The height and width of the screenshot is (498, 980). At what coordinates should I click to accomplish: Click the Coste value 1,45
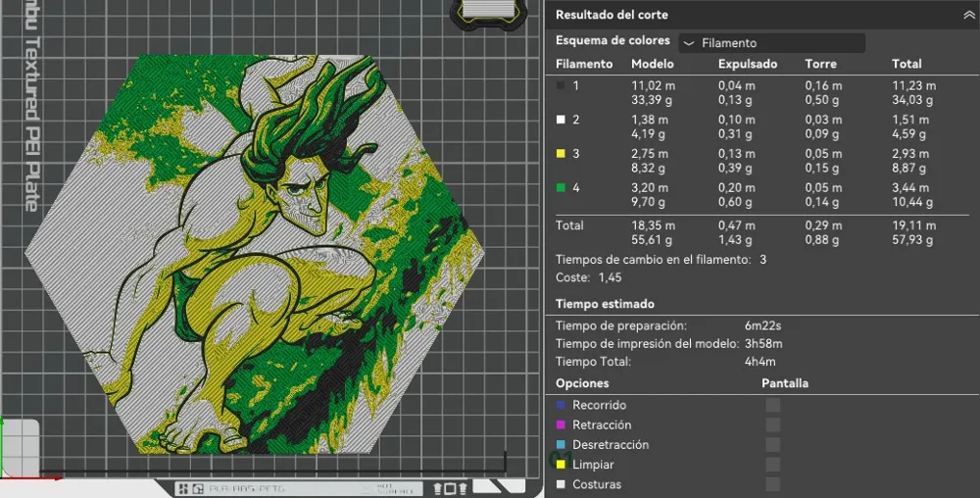click(610, 277)
